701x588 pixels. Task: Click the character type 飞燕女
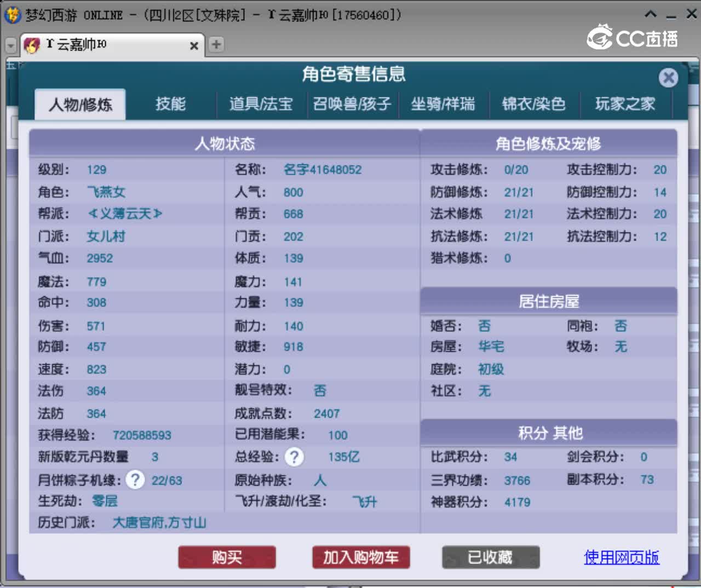[106, 192]
